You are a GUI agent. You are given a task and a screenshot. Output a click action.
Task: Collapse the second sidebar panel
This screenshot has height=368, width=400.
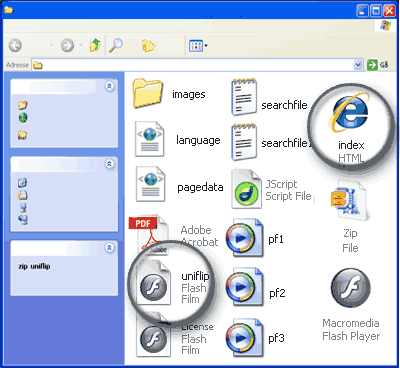109,164
